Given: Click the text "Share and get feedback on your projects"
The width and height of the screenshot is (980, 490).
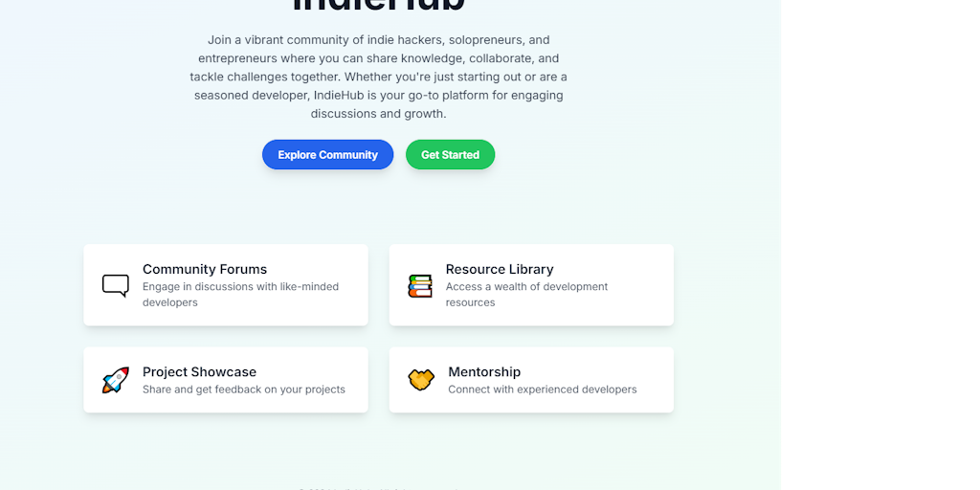Looking at the screenshot, I should click(x=244, y=390).
